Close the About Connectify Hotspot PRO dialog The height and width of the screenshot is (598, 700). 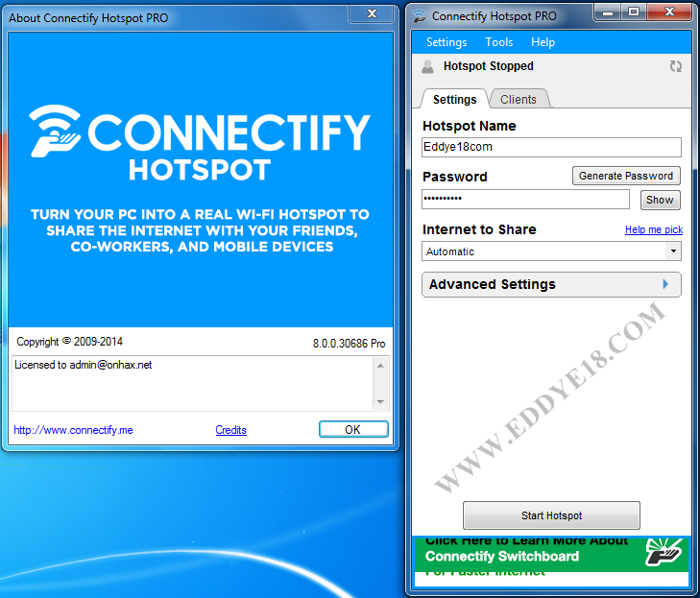click(x=372, y=13)
